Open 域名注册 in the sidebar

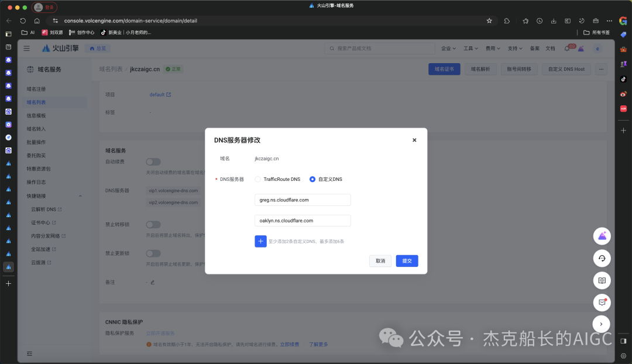36,89
